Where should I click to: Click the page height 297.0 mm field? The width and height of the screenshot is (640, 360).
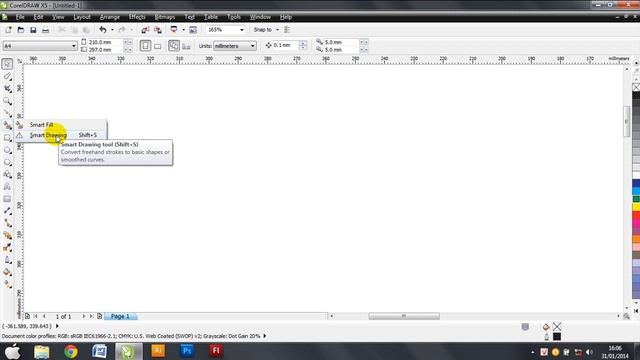[x=104, y=50]
